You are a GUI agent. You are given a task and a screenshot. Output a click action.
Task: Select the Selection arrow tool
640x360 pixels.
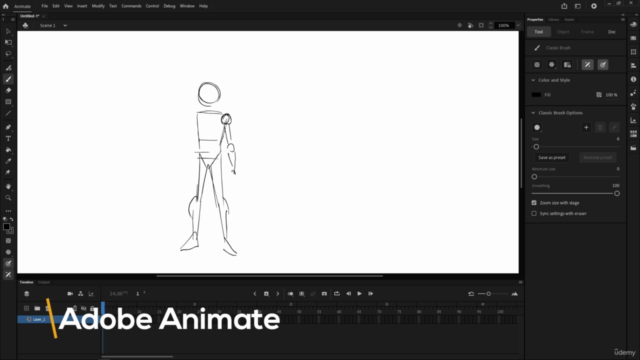coord(8,31)
